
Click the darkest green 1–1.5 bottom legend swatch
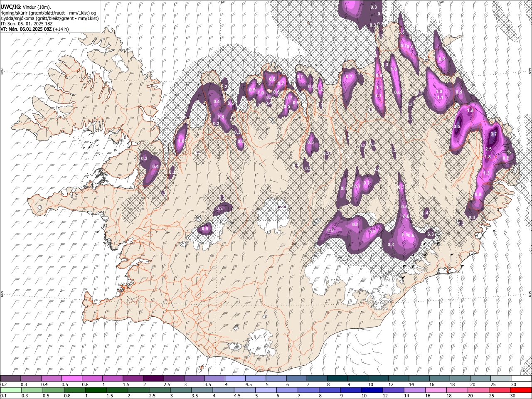point(96,390)
